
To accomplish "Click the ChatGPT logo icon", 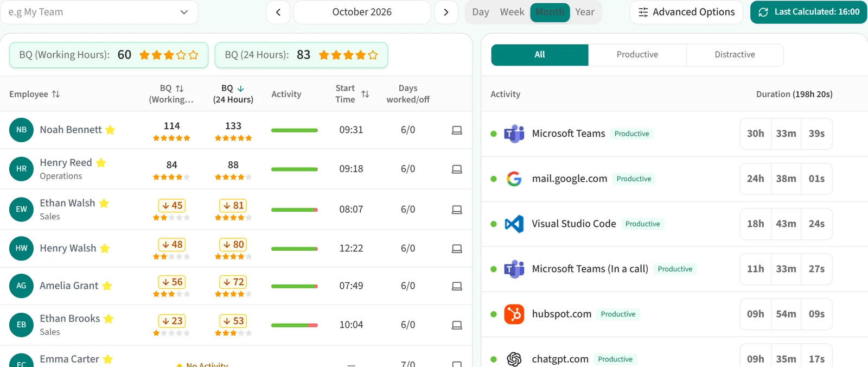I will pyautogui.click(x=514, y=359).
